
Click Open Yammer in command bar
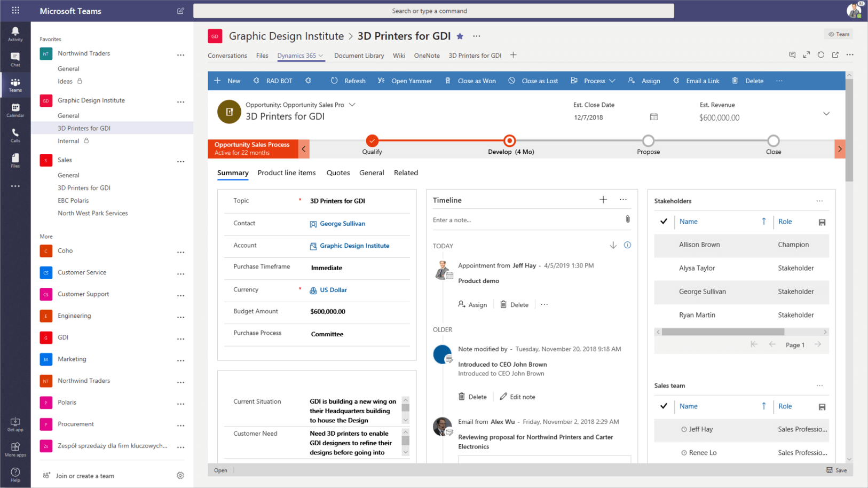405,81
